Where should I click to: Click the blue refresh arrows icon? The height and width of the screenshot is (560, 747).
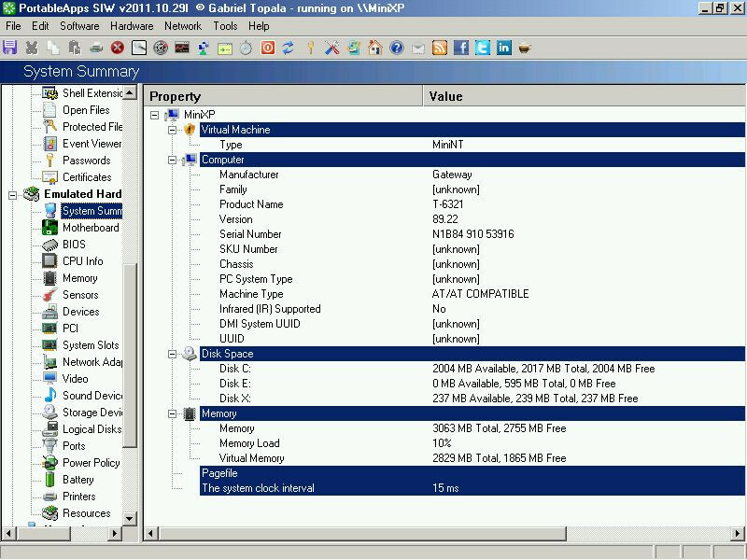(289, 48)
